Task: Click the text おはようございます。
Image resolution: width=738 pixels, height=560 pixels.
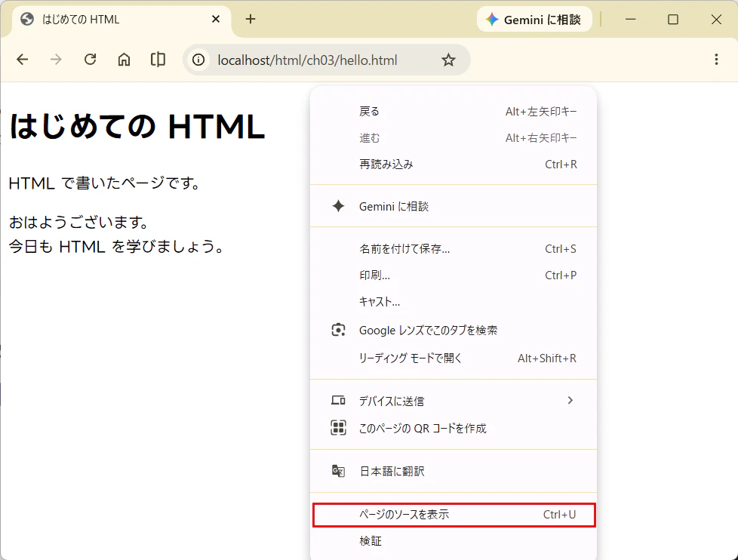Action: [x=79, y=222]
